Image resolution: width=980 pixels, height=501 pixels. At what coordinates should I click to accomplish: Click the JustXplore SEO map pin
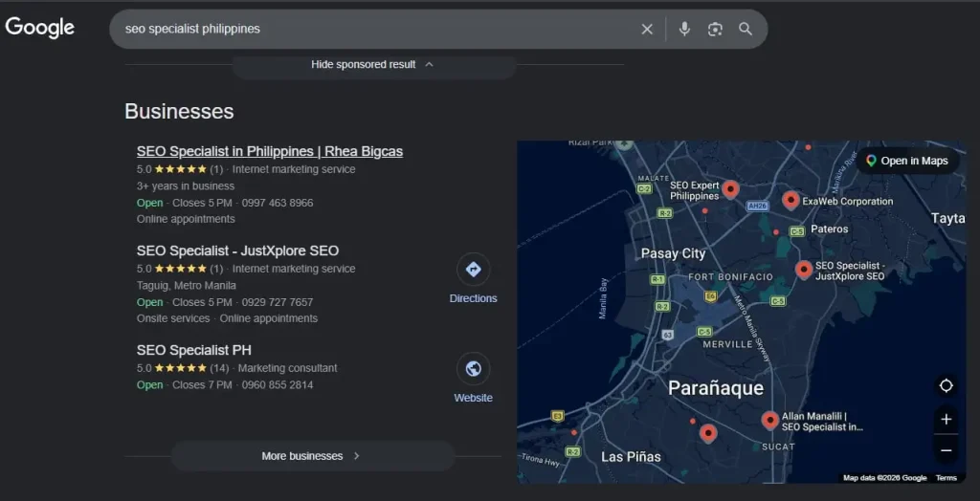tap(804, 270)
